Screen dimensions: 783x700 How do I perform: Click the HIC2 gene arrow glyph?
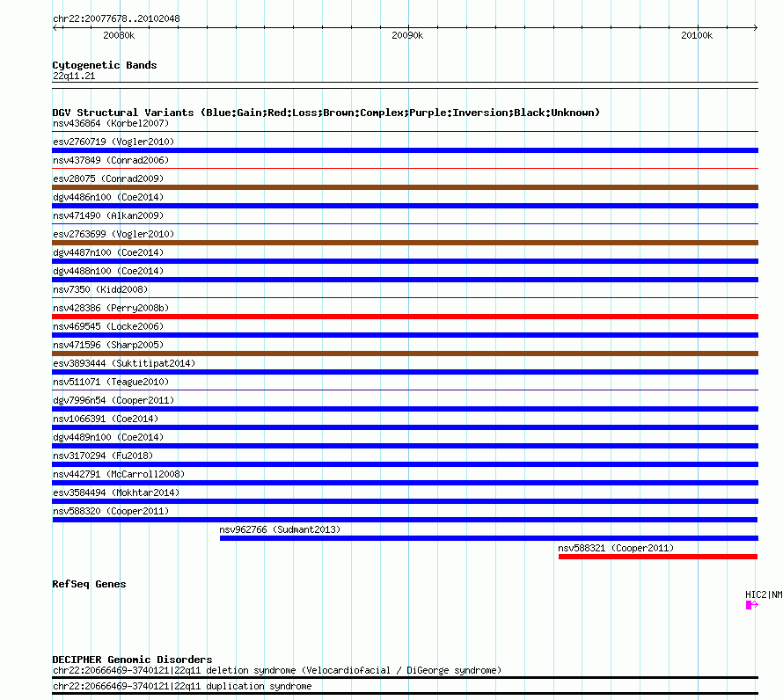(752, 605)
